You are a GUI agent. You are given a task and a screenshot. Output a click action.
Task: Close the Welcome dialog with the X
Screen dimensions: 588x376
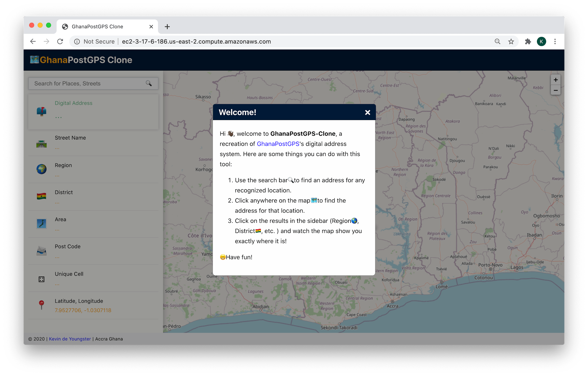pyautogui.click(x=367, y=113)
